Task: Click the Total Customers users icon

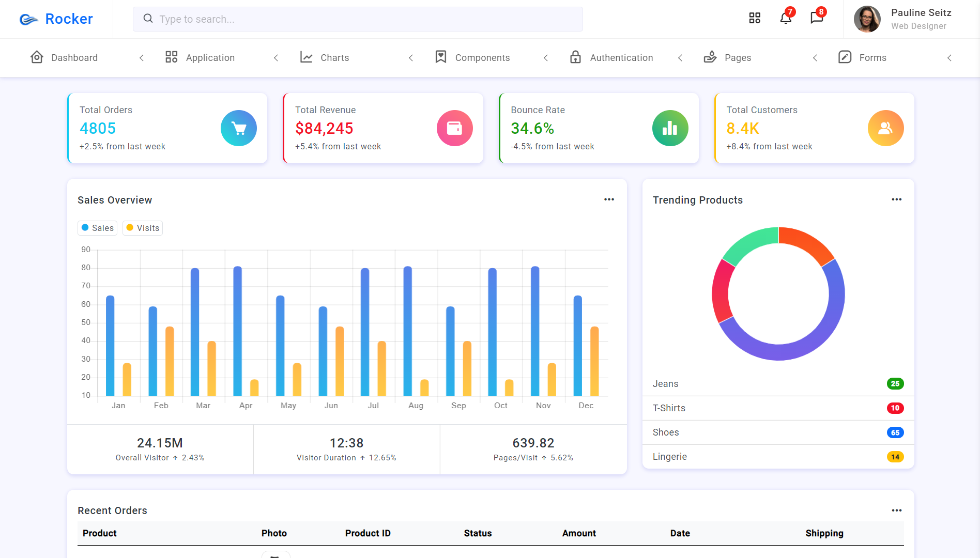Action: point(886,128)
